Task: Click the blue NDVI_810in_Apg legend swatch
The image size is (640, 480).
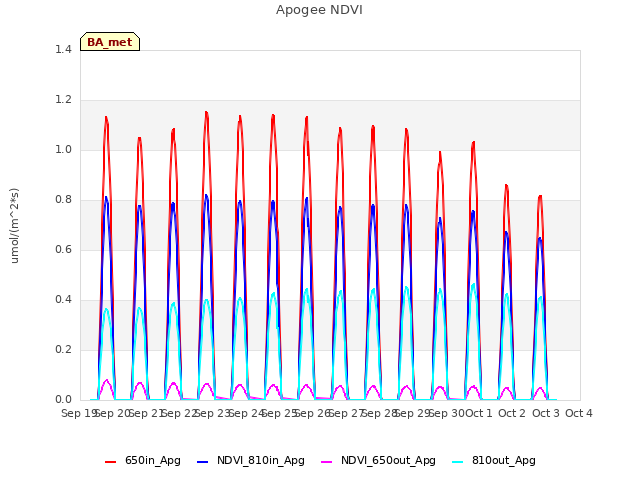Action: tap(202, 462)
